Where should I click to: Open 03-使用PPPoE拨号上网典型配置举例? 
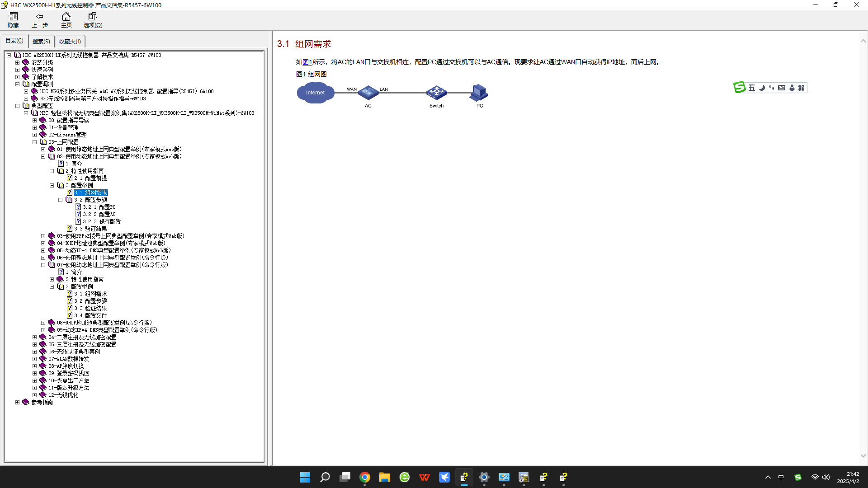(121, 236)
